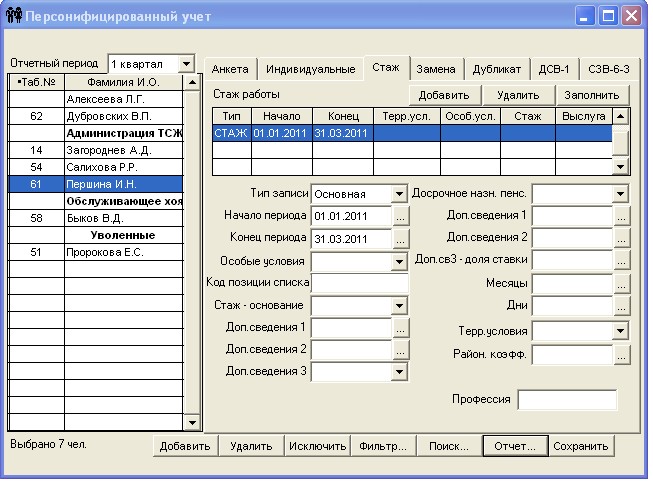Select employee Быков В.Д. in list
653x483 pixels.
(121, 217)
